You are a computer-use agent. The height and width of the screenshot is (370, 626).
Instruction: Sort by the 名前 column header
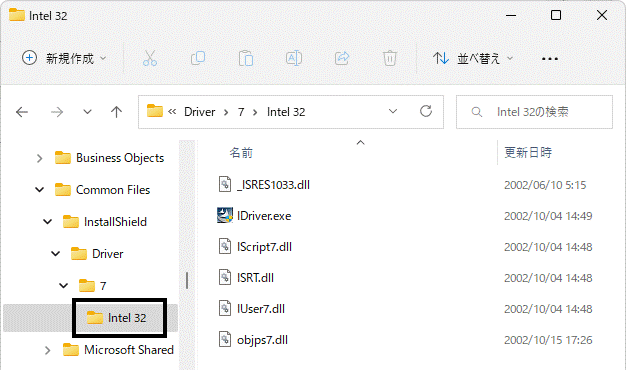coord(241,153)
